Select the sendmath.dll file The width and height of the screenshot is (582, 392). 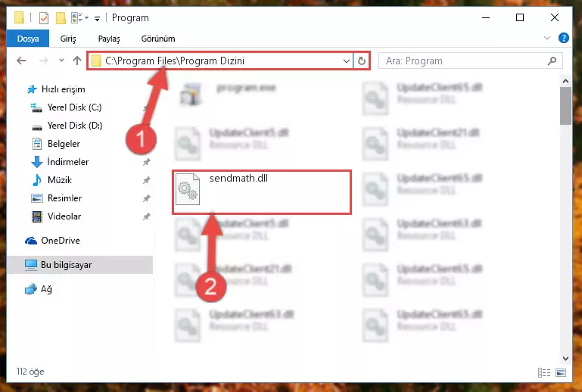(x=262, y=192)
